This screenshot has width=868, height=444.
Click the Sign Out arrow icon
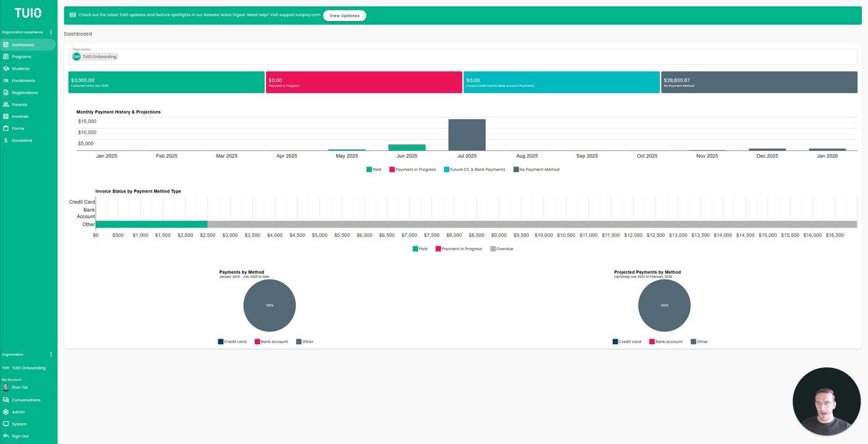coord(6,436)
